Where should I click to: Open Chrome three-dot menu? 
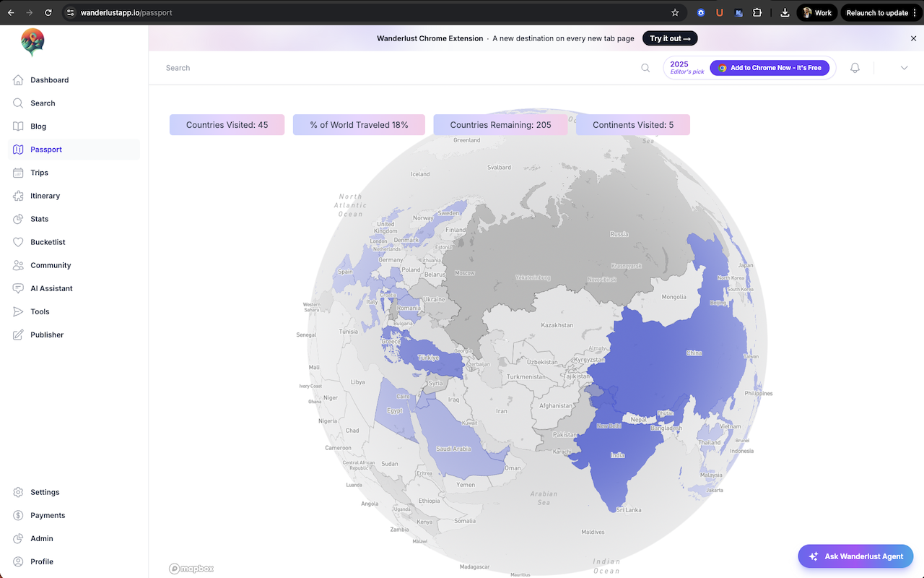(915, 12)
